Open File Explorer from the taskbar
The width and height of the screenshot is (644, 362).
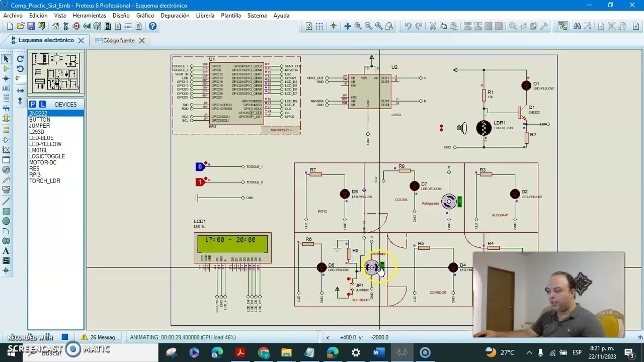286,353
